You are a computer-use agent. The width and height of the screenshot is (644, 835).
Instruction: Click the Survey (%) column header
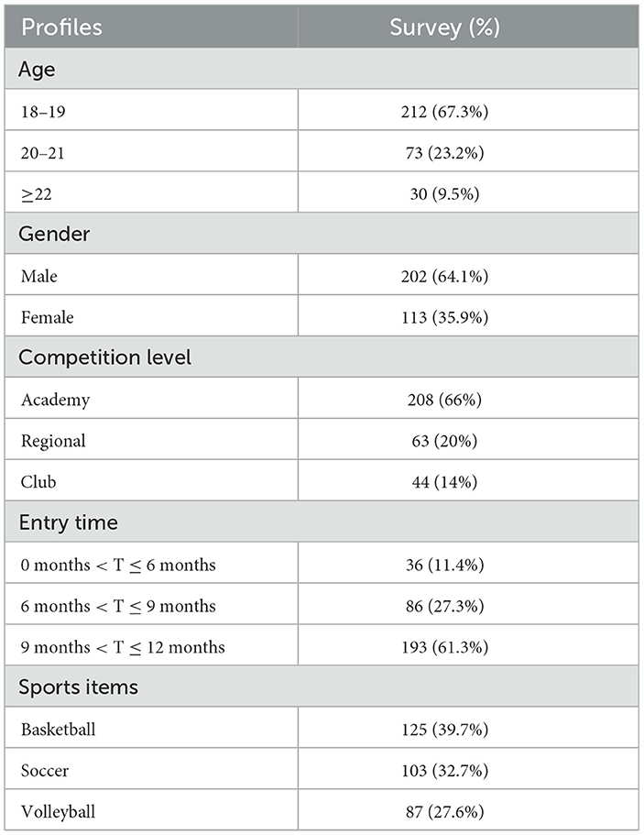click(444, 27)
